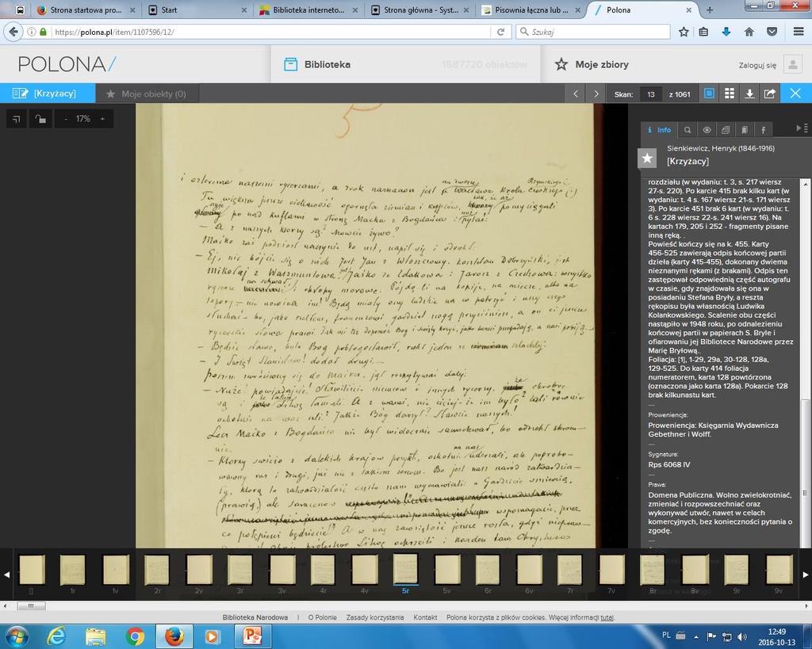Zoom out with the minus button

pyautogui.click(x=66, y=119)
